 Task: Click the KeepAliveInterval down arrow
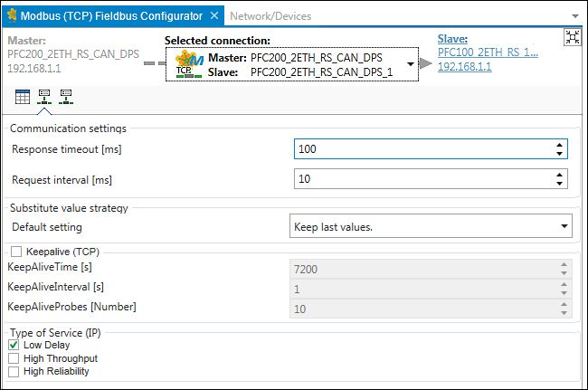(x=564, y=293)
